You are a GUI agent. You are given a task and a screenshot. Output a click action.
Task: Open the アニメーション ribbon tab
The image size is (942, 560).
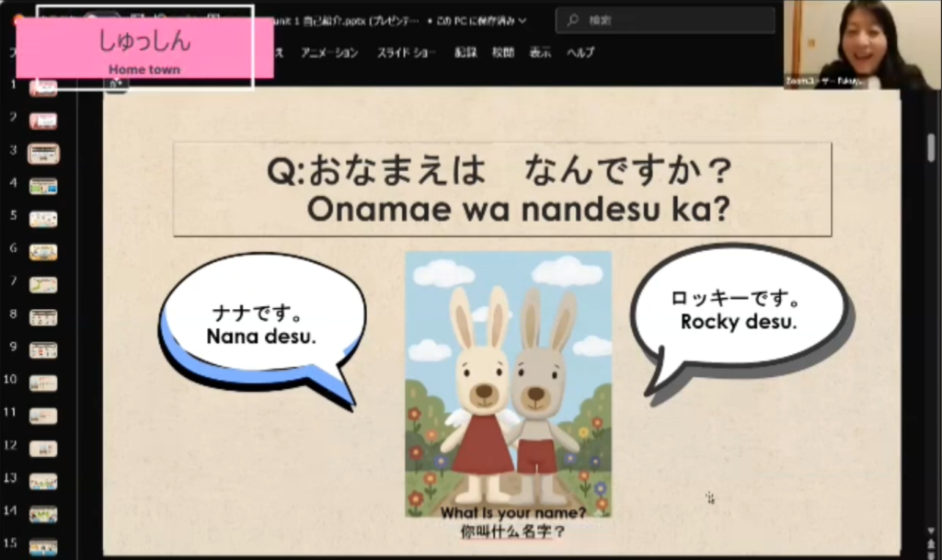[329, 52]
